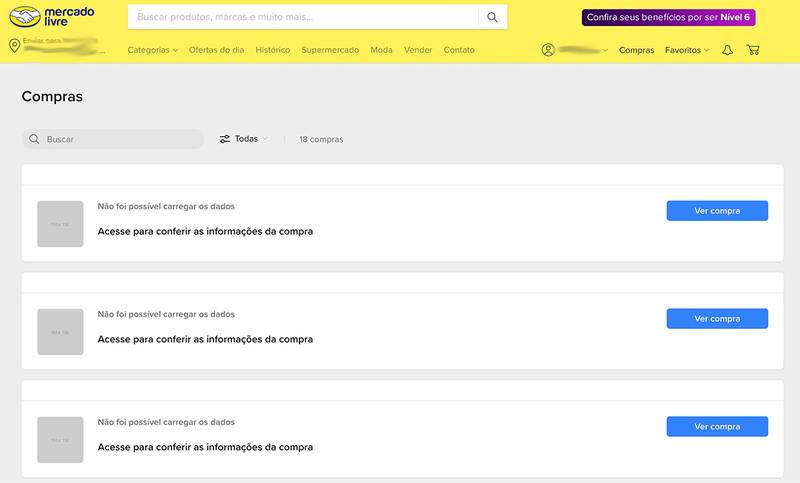This screenshot has width=800, height=483.
Task: Click the location pin icon
Action: click(x=15, y=46)
